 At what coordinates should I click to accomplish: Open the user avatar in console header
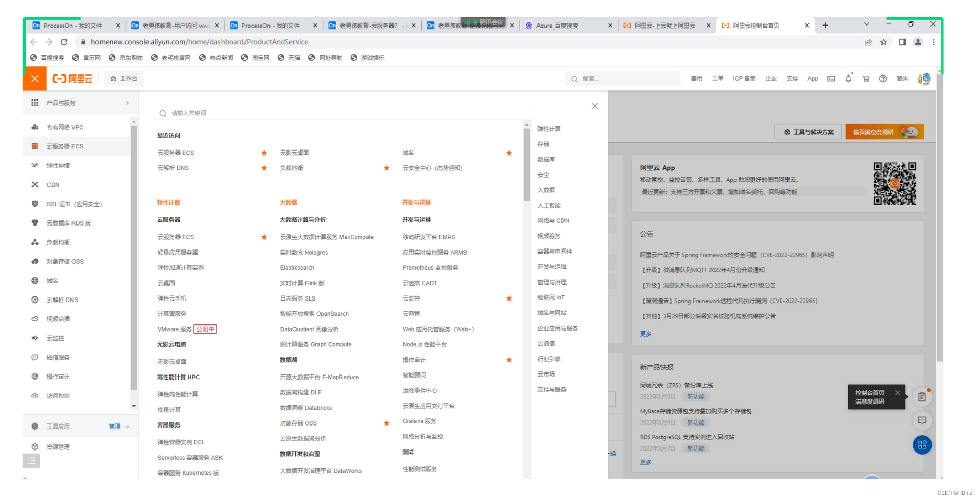click(x=924, y=79)
